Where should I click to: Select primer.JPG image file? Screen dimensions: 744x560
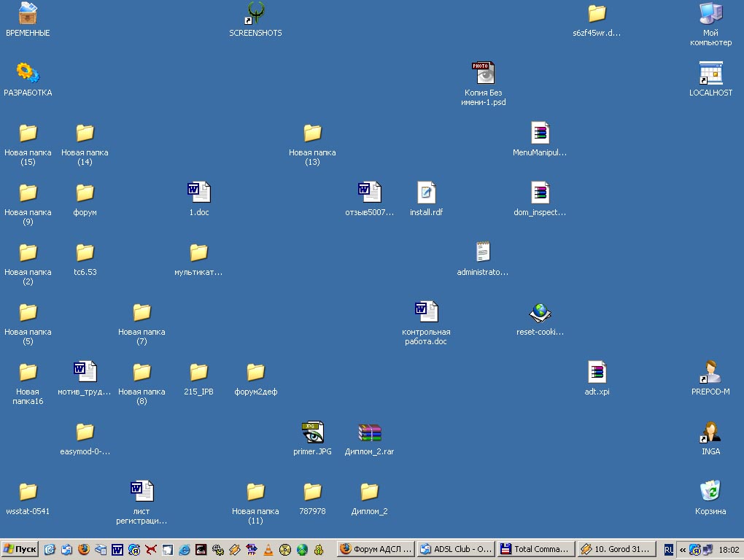[x=313, y=432]
